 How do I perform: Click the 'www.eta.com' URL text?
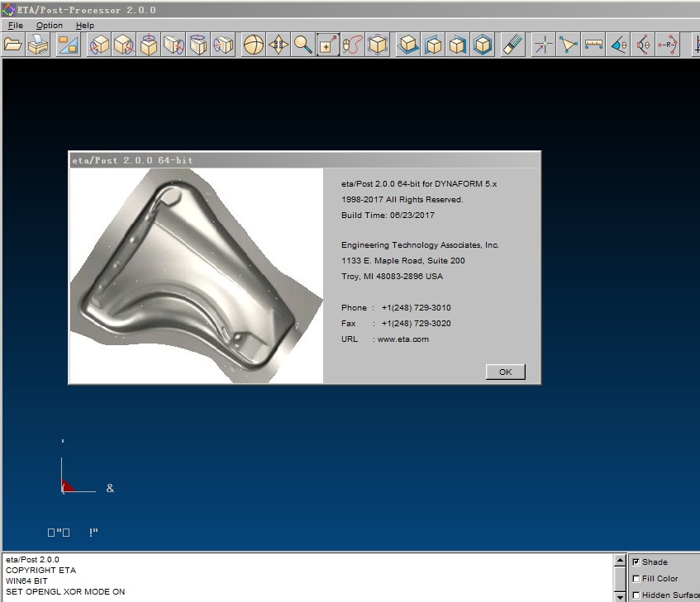coord(403,339)
